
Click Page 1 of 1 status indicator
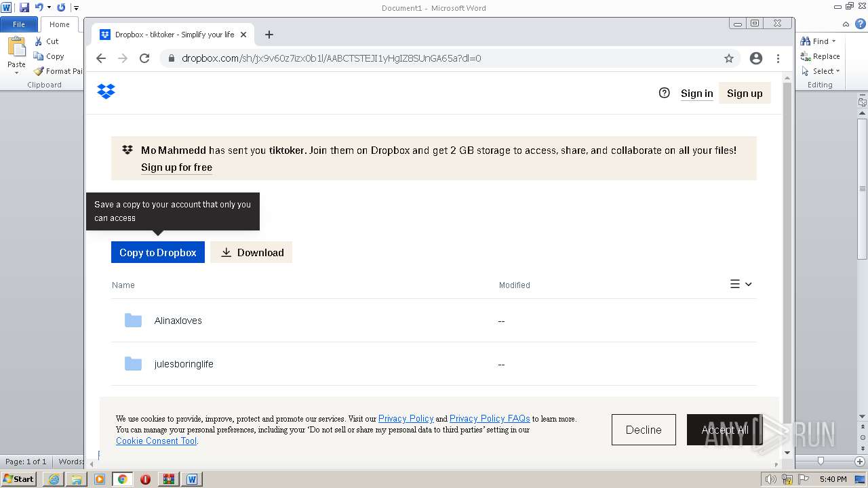coord(26,462)
